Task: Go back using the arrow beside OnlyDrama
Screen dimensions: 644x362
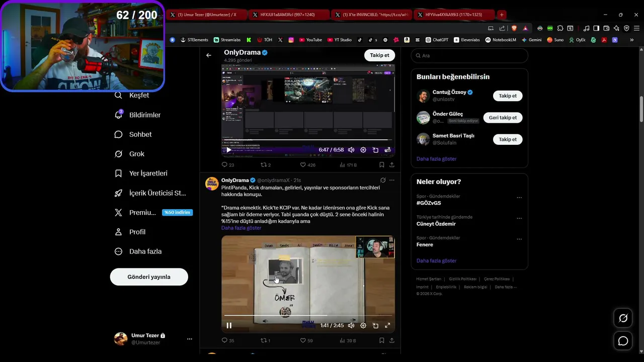Action: point(209,55)
